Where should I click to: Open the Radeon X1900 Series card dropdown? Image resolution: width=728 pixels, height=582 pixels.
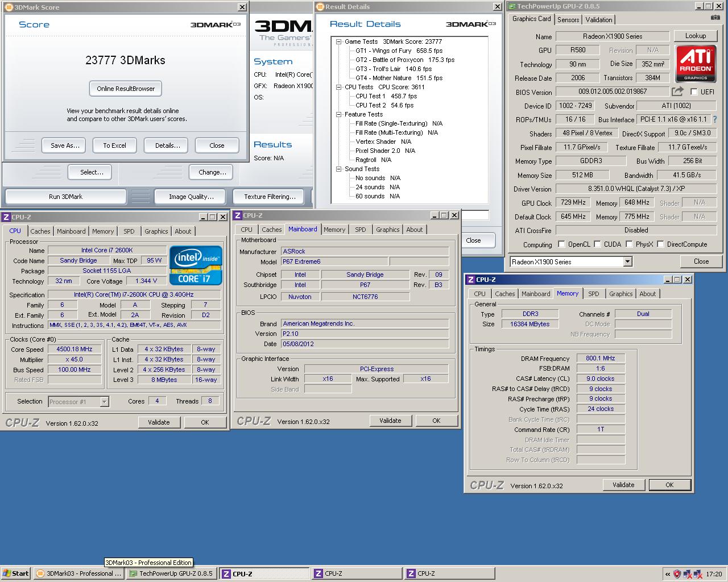627,261
